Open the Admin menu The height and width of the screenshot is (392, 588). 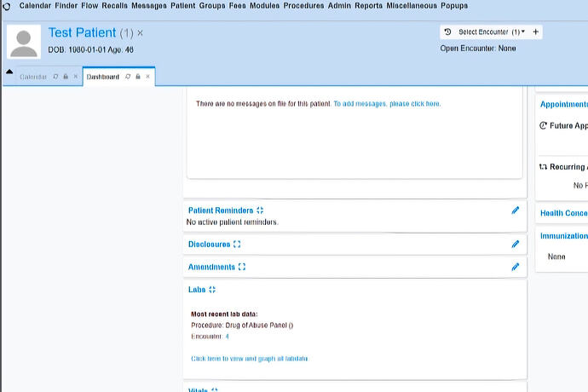click(x=339, y=6)
